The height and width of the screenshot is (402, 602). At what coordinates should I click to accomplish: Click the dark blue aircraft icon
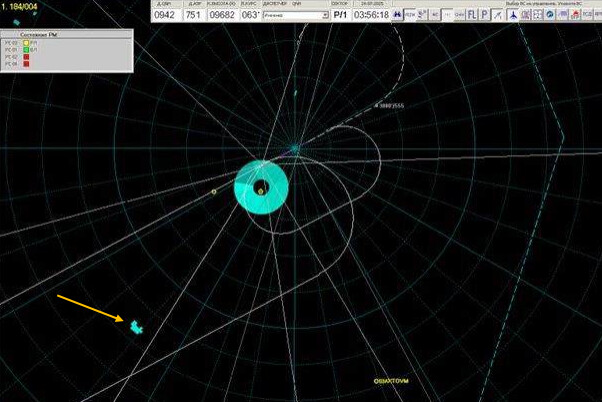pos(513,15)
